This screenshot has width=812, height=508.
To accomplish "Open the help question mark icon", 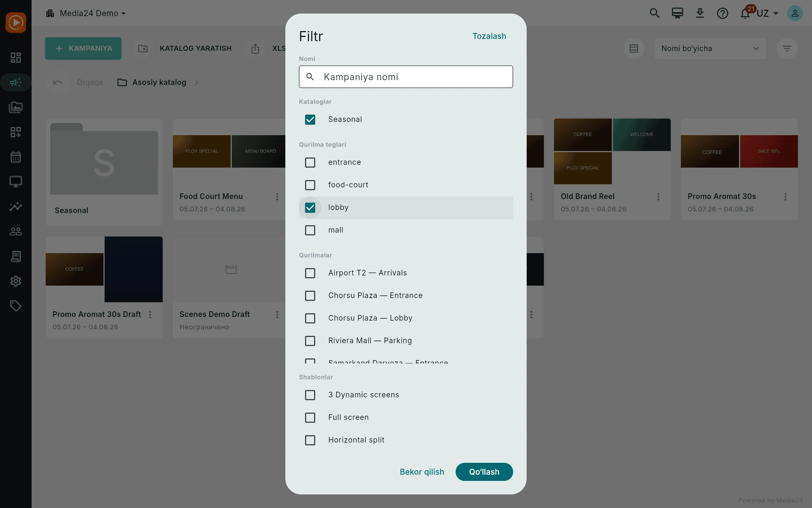I will (x=722, y=13).
